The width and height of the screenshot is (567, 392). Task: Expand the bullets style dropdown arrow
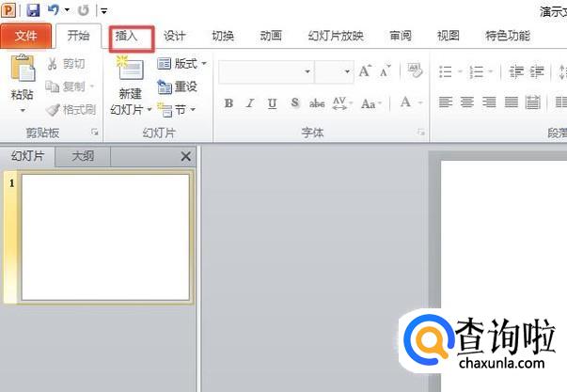(x=460, y=71)
